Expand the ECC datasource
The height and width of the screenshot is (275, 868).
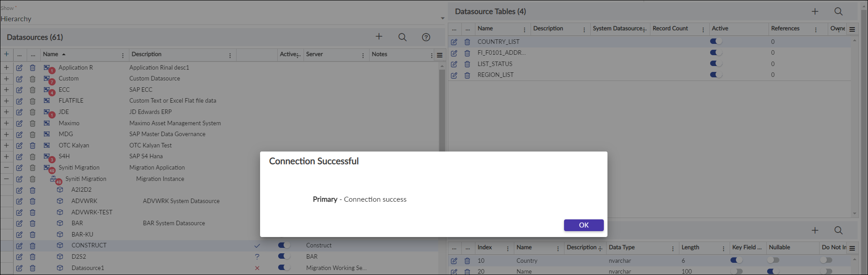pyautogui.click(x=6, y=90)
